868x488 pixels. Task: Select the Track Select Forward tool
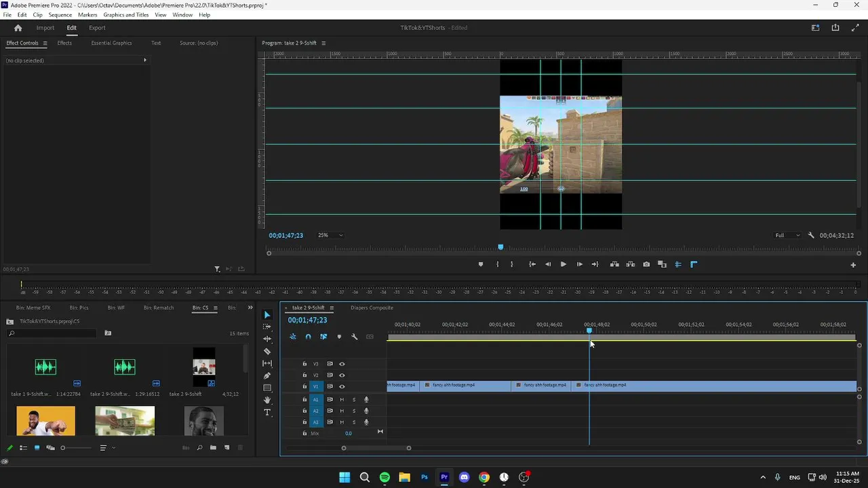coord(267,327)
